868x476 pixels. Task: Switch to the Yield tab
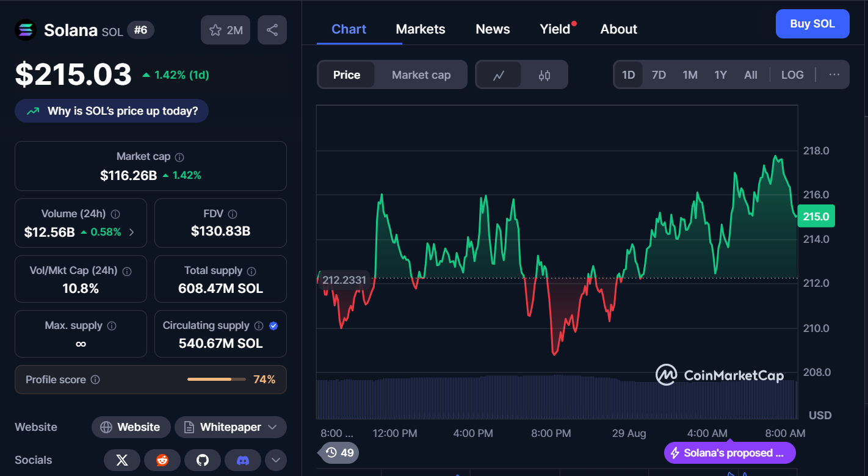[x=555, y=29]
